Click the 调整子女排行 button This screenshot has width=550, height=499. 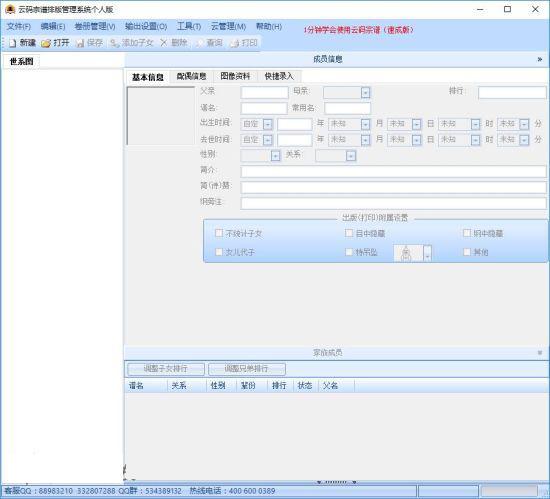tap(166, 369)
